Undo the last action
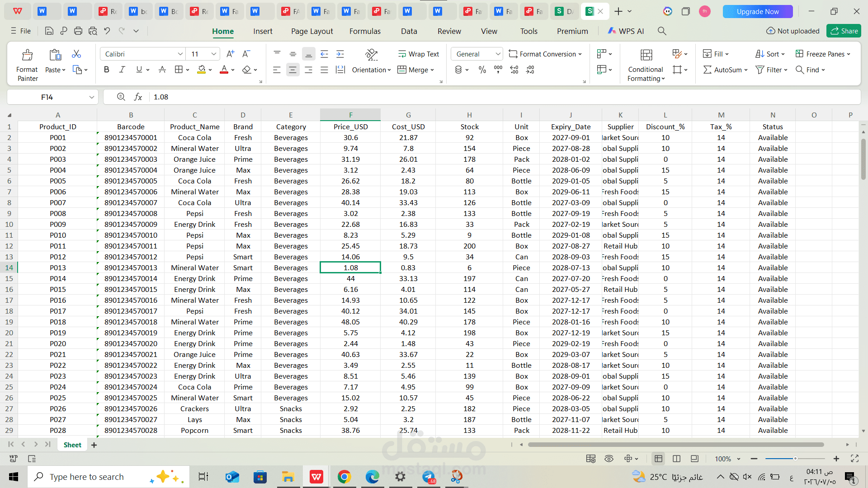868x488 pixels. 107,31
